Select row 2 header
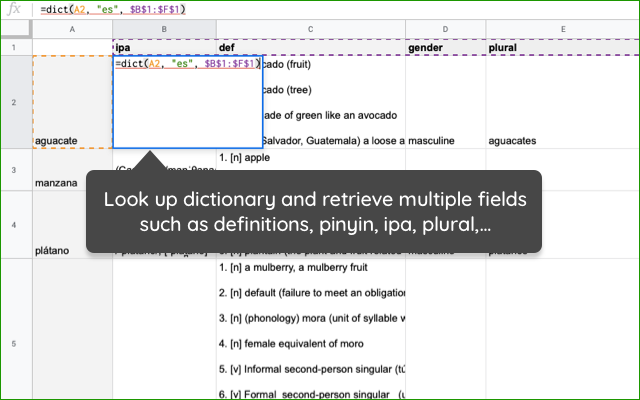This screenshot has width=640, height=400. [14, 102]
